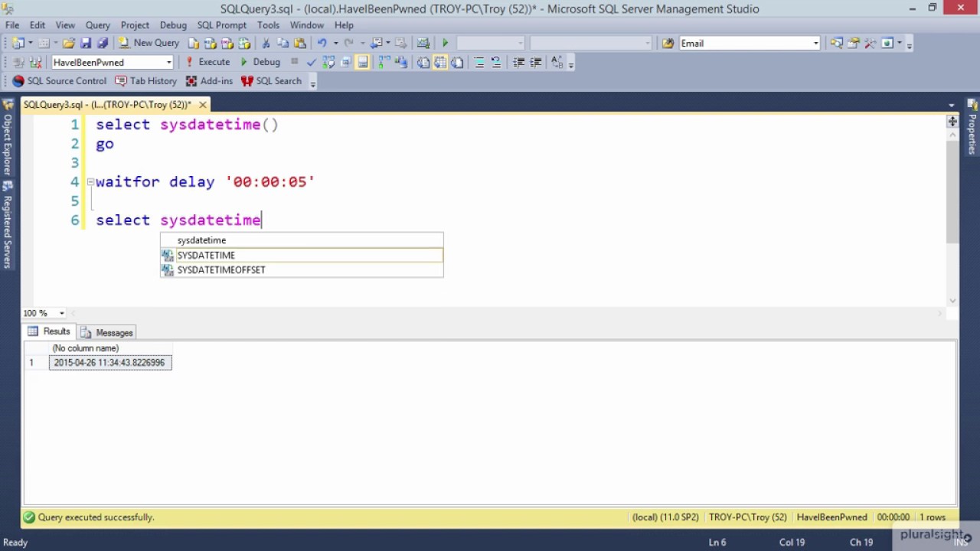Screen dimensions: 980x551
Task: Open the Add-ins button
Action: point(209,81)
